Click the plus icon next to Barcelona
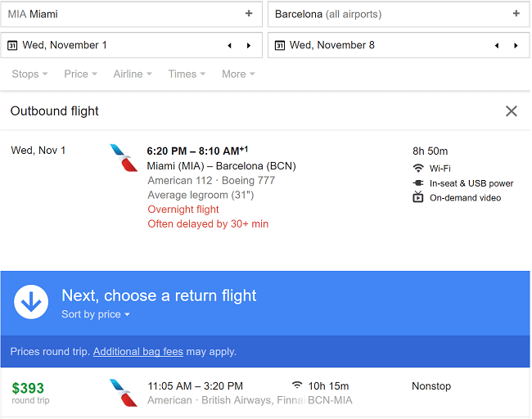The image size is (532, 419). coord(516,14)
